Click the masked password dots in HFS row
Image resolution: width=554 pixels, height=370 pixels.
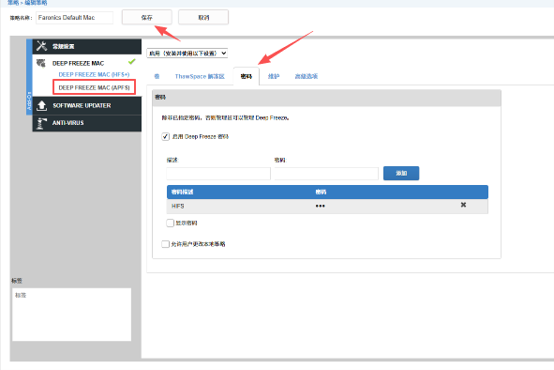(x=320, y=206)
